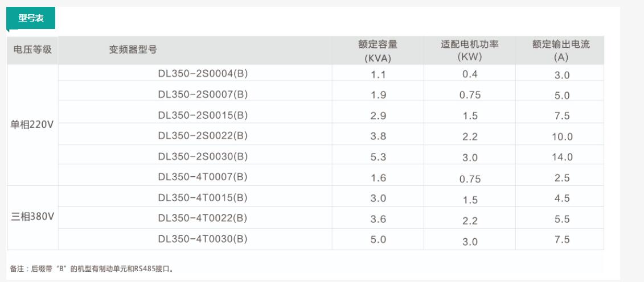Click the 型号表 tab label

click(31, 18)
